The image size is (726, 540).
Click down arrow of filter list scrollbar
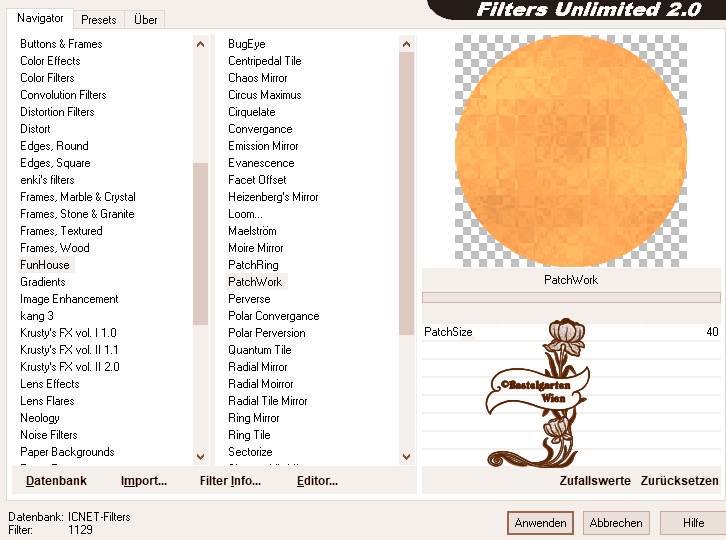click(x=407, y=457)
